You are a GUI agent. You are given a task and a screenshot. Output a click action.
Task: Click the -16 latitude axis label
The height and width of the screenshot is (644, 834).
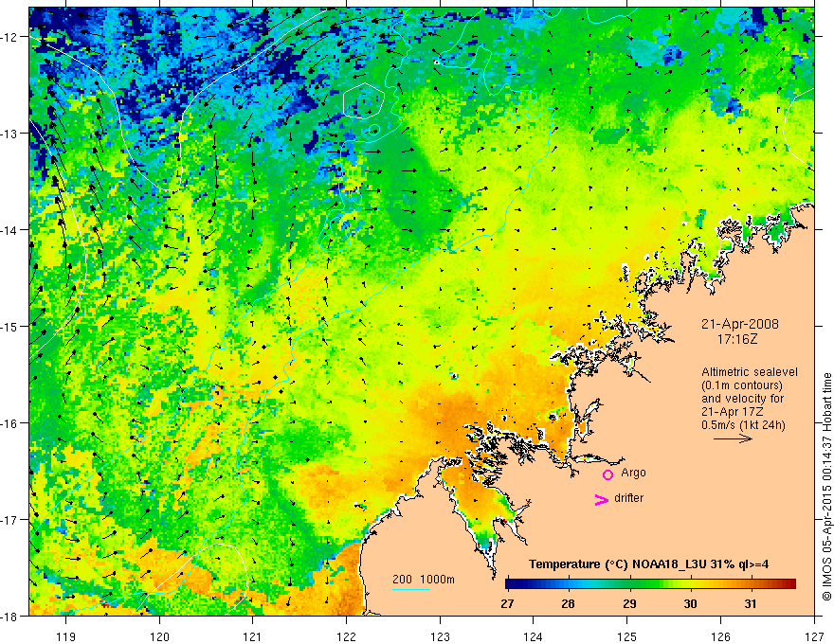coord(11,423)
